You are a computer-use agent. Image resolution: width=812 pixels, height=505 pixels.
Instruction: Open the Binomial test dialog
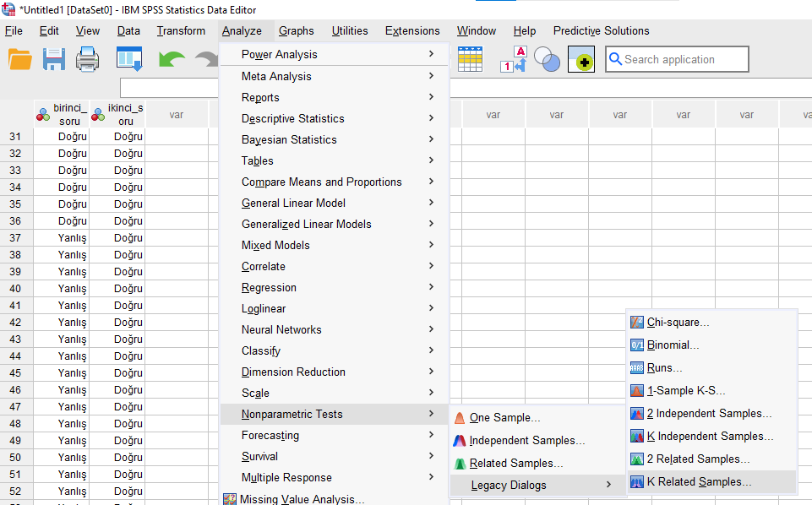pyautogui.click(x=673, y=345)
